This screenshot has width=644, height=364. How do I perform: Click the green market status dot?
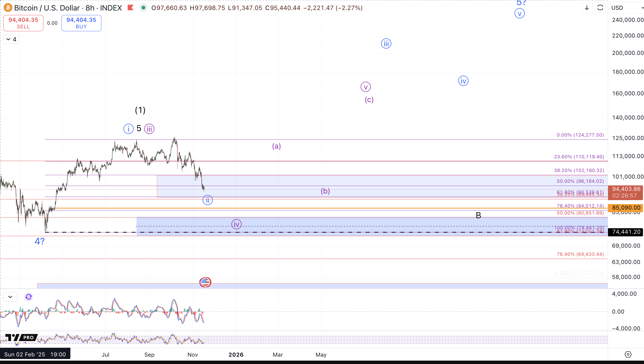pos(143,8)
